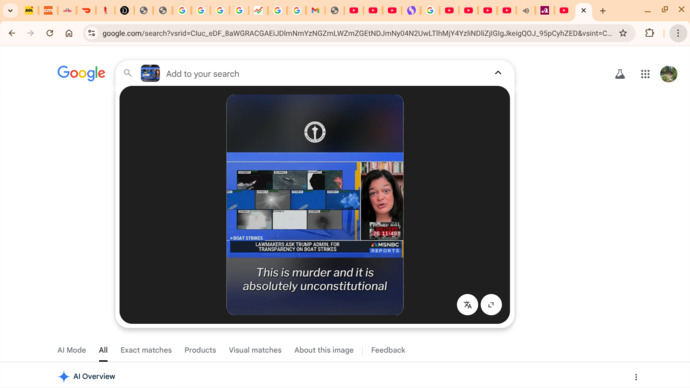The height and width of the screenshot is (388, 690).
Task: Open the tab search dropdown arrow
Action: pos(10,11)
